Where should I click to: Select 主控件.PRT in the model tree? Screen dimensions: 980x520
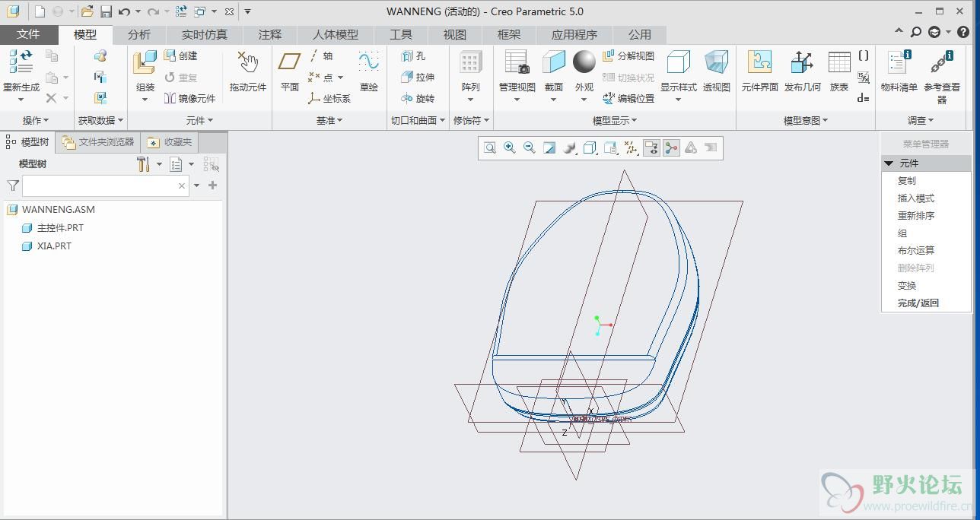coord(53,227)
